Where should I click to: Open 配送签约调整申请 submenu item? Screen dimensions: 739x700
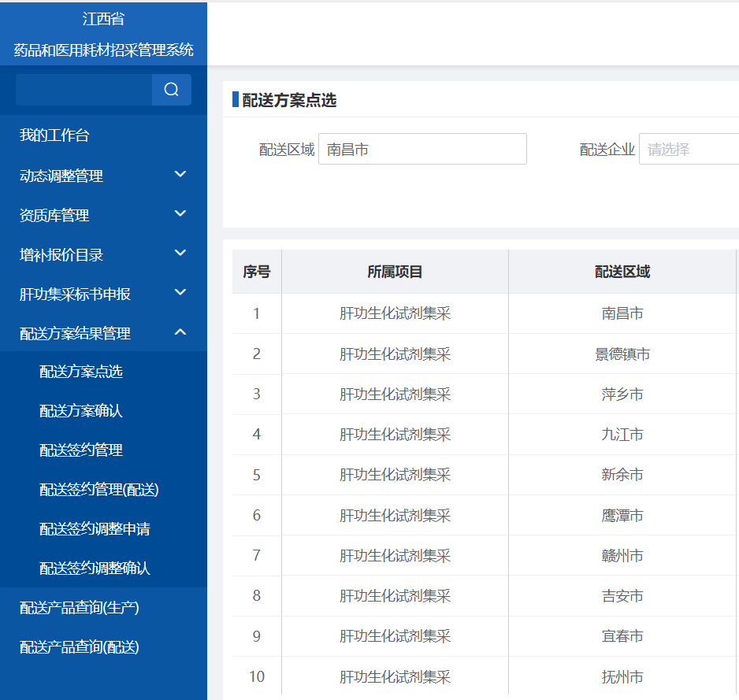click(95, 529)
